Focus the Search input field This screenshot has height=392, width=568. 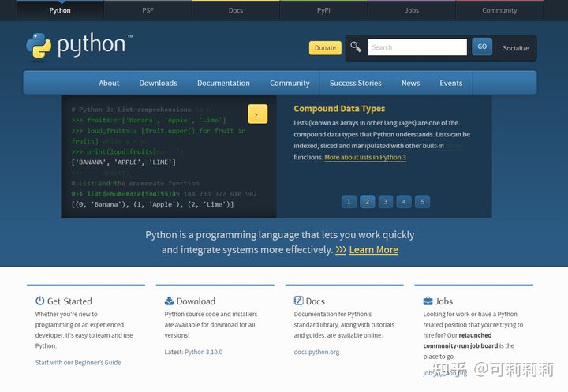(x=417, y=47)
